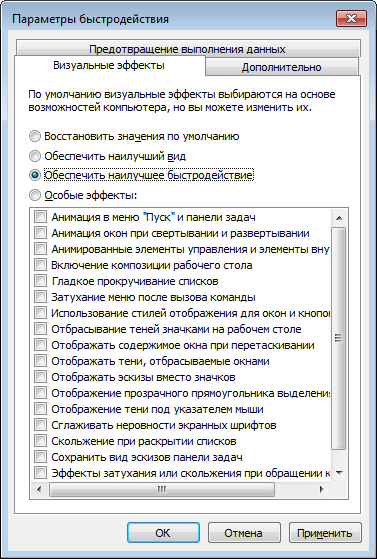The height and width of the screenshot is (559, 377).
Task: Enable Включение композиции рабочего стола
Action: click(40, 265)
